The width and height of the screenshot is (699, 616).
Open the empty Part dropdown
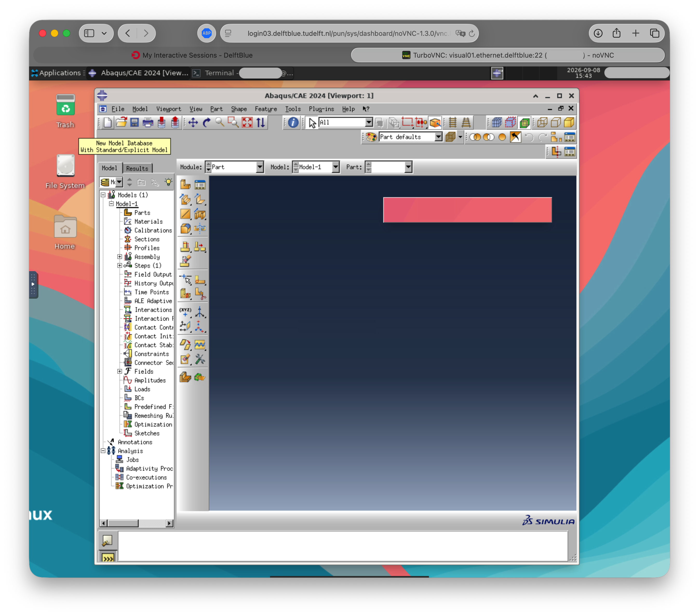coord(389,167)
